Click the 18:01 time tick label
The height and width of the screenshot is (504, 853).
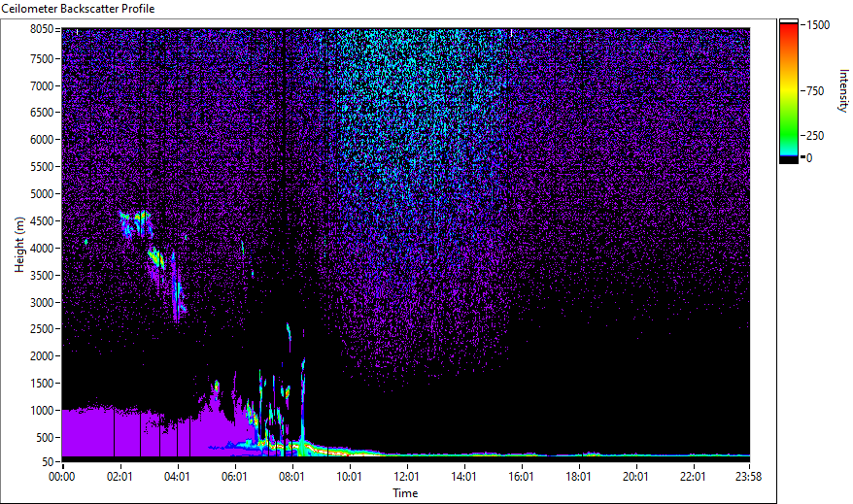[578, 477]
